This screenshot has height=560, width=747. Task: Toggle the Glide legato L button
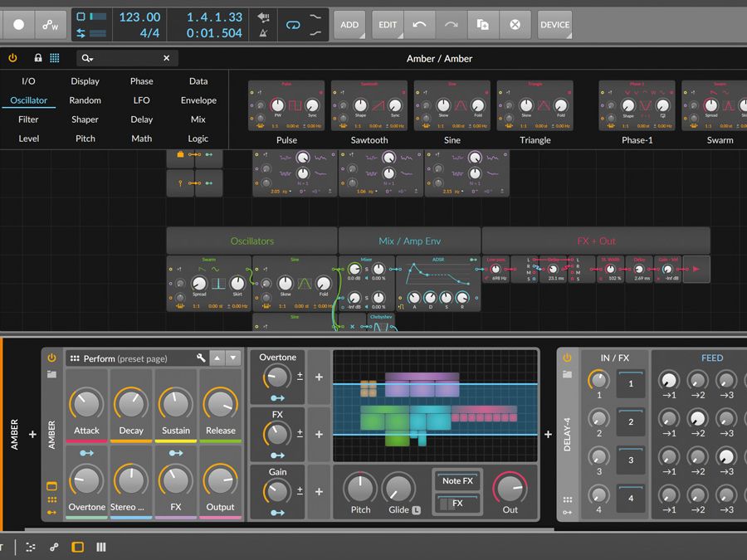pyautogui.click(x=416, y=510)
